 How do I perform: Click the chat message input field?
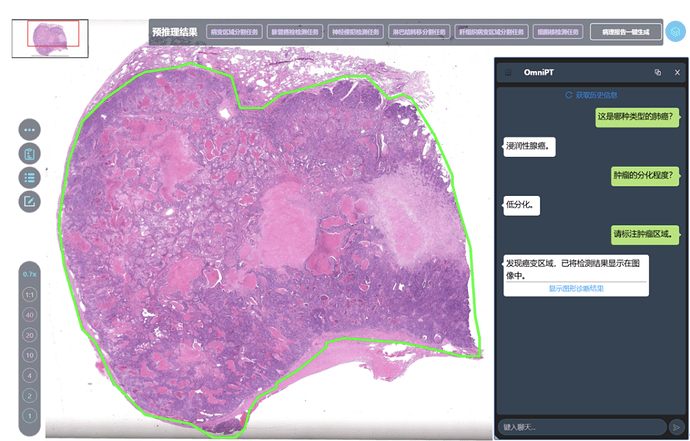580,427
